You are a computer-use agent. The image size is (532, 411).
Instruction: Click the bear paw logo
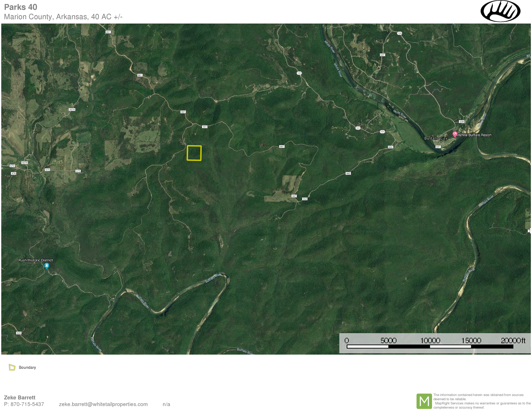500,11
